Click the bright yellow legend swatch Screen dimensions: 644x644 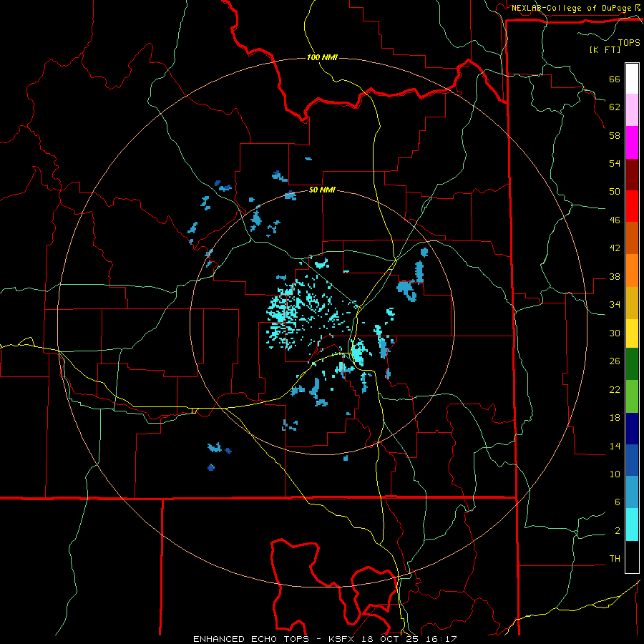pyautogui.click(x=632, y=333)
